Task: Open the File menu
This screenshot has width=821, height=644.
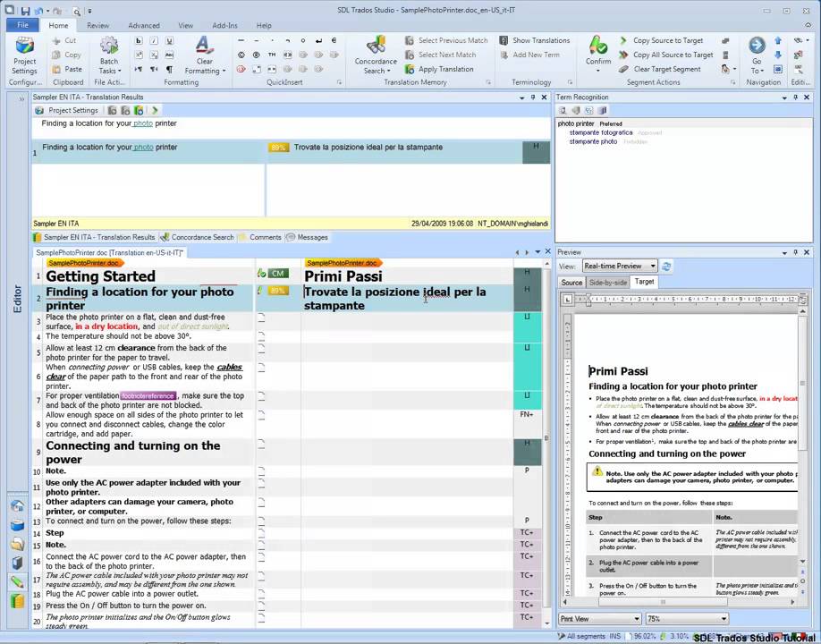Action: click(x=22, y=25)
